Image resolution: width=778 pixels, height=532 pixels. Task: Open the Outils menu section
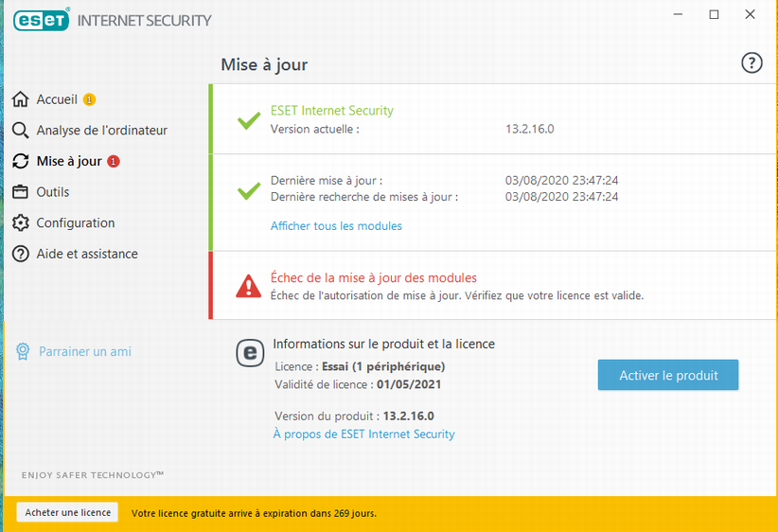tap(53, 192)
